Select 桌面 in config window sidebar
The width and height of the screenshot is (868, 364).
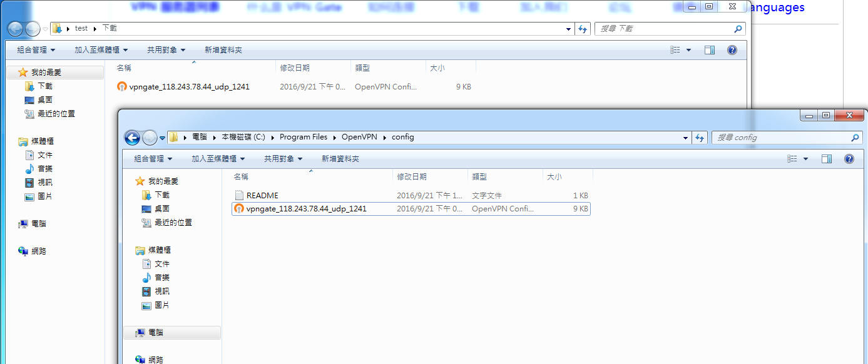(x=156, y=209)
